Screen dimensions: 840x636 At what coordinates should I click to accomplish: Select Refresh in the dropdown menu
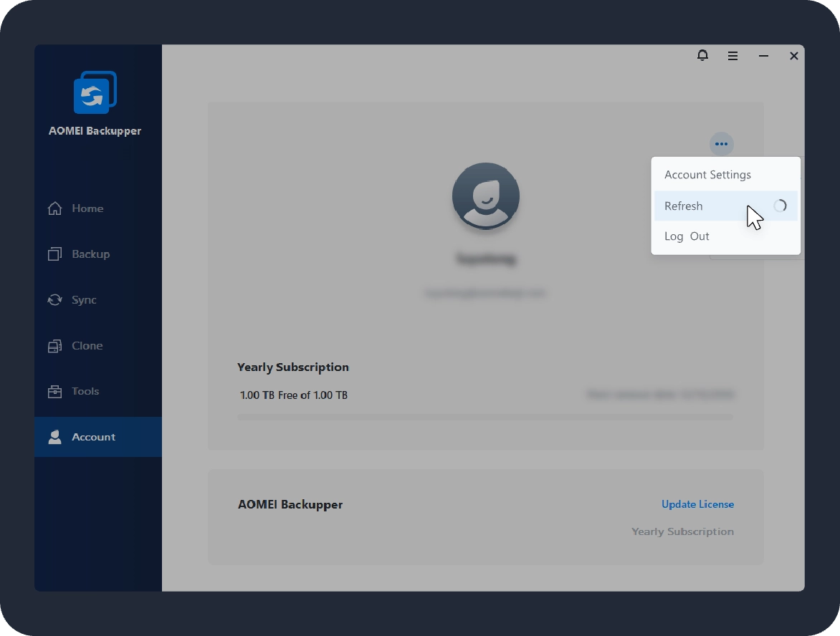click(x=683, y=206)
